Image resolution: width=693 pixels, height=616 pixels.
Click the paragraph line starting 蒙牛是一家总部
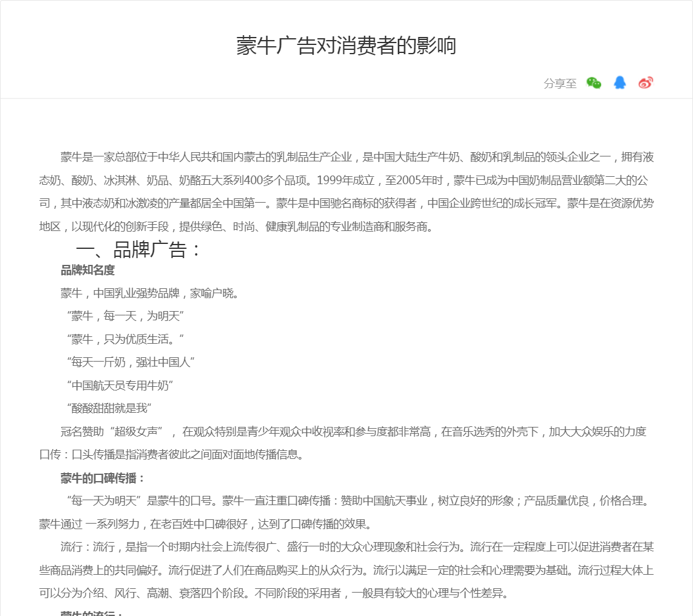coord(357,157)
